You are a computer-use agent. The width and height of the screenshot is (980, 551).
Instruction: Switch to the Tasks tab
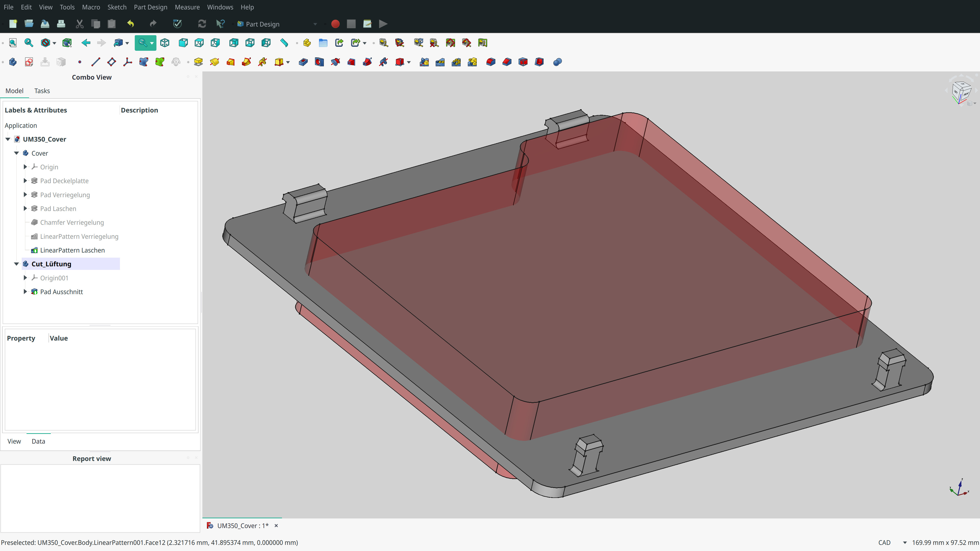coord(42,91)
